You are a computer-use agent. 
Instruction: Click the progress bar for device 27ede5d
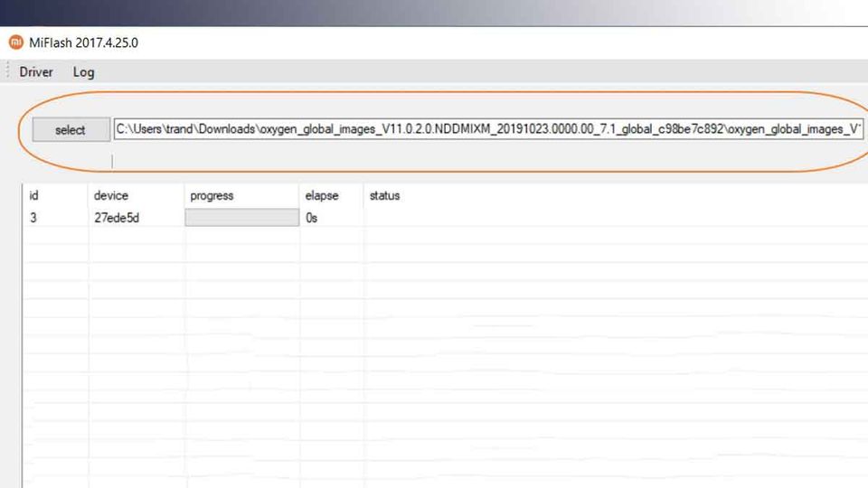coord(241,218)
